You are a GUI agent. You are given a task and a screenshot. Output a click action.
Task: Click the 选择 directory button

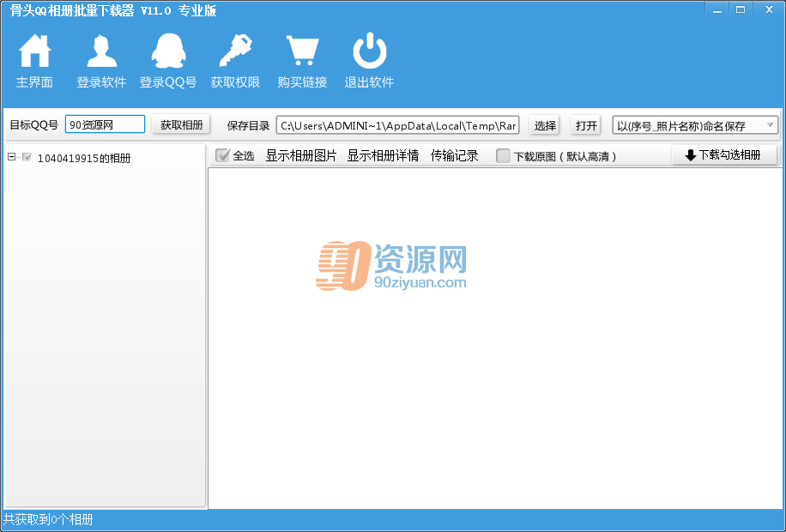545,125
